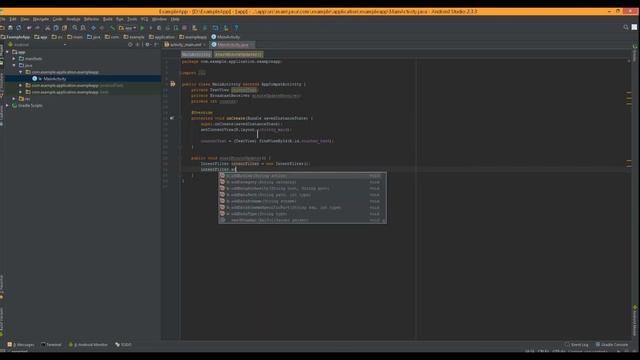This screenshot has height=360, width=640.
Task: Click the Cut scissors icon
Action: [x=47, y=28]
